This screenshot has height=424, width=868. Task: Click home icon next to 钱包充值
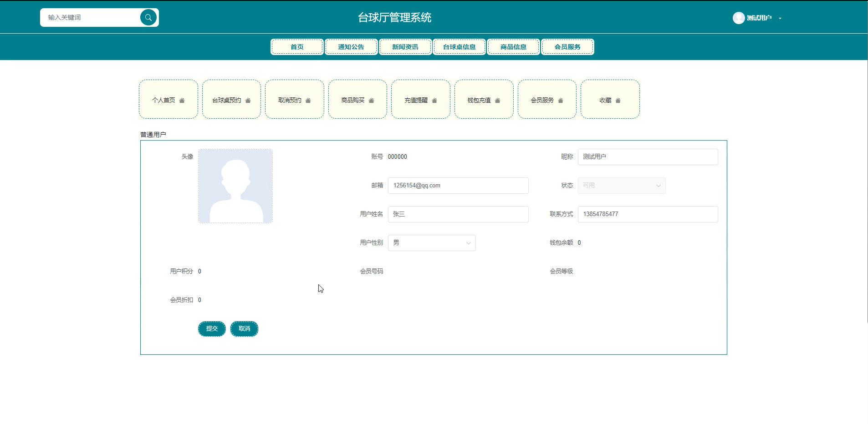[497, 101]
